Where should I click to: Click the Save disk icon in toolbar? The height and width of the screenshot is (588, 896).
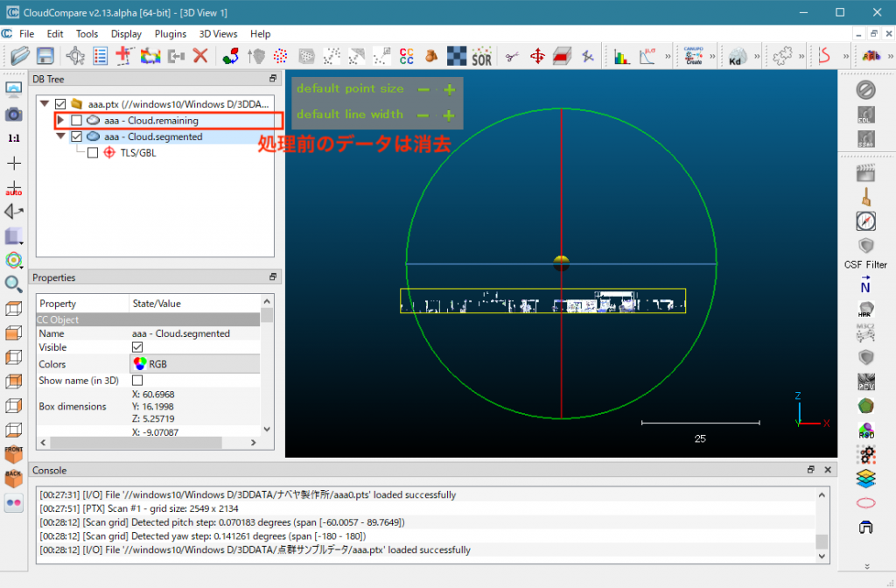coord(45,56)
